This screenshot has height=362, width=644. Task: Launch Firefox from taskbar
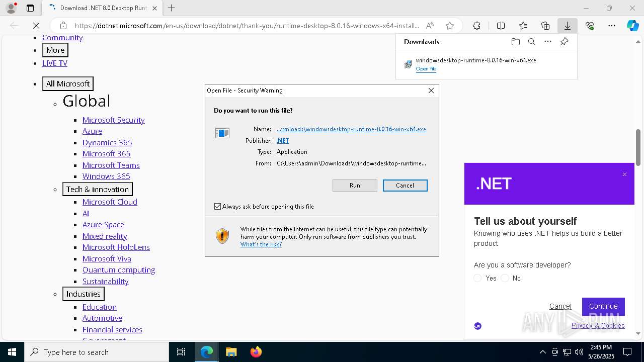256,352
